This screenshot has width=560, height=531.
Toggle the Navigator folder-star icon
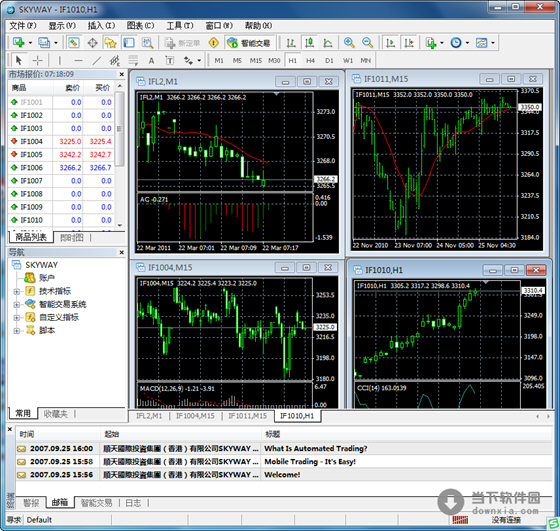coord(110,42)
